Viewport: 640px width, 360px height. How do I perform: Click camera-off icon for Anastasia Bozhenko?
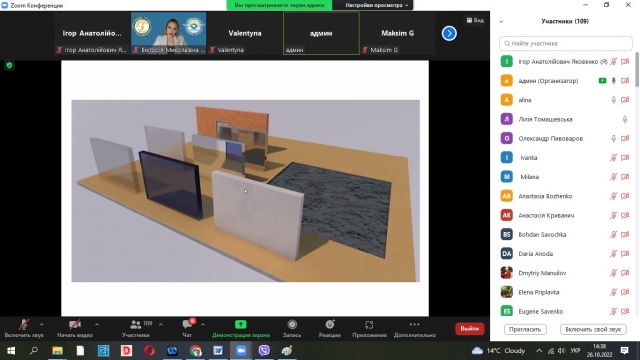[625, 196]
